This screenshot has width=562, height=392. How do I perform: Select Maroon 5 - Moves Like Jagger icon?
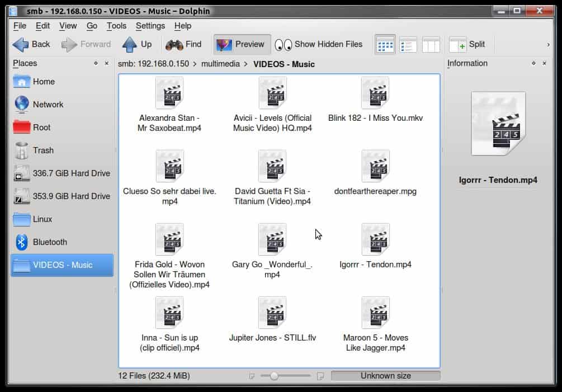click(x=375, y=313)
